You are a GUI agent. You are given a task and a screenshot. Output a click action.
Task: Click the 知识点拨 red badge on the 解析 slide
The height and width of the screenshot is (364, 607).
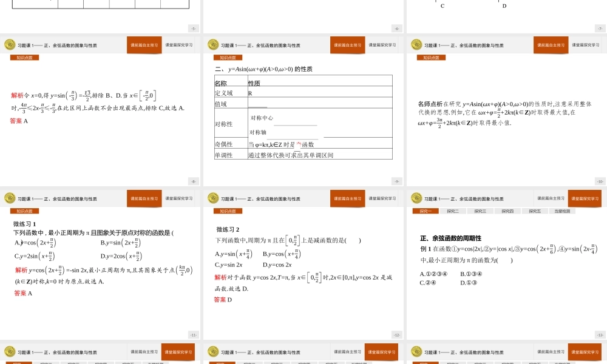[25, 57]
